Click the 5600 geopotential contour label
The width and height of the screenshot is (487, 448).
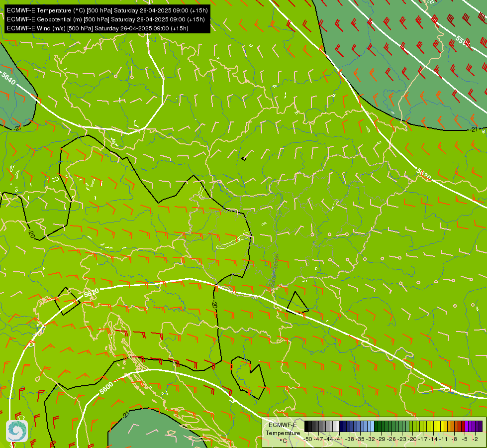106,388
